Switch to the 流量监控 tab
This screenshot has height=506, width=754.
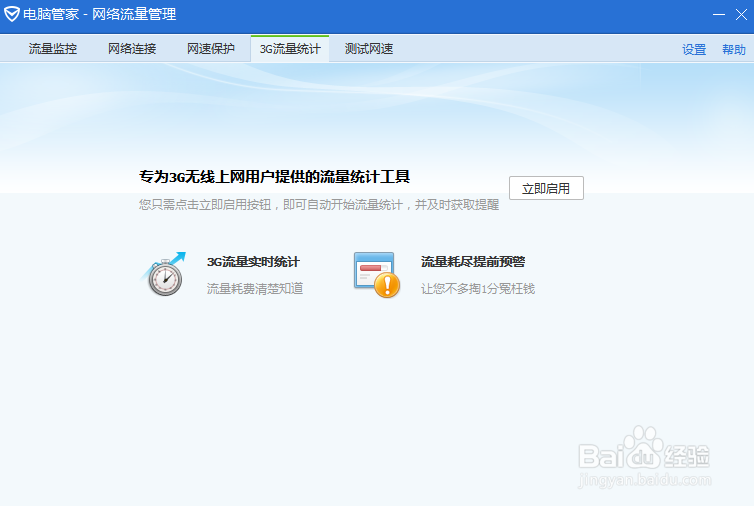53,49
